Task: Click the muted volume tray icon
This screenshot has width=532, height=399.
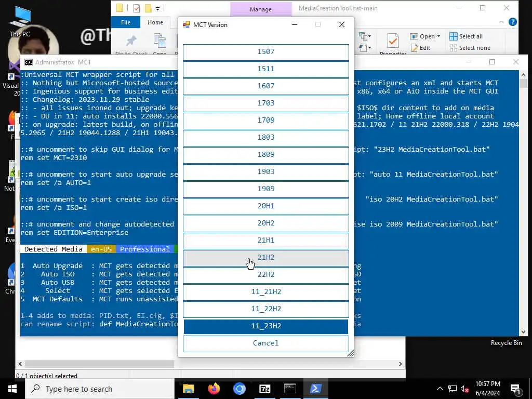Action: (464, 389)
